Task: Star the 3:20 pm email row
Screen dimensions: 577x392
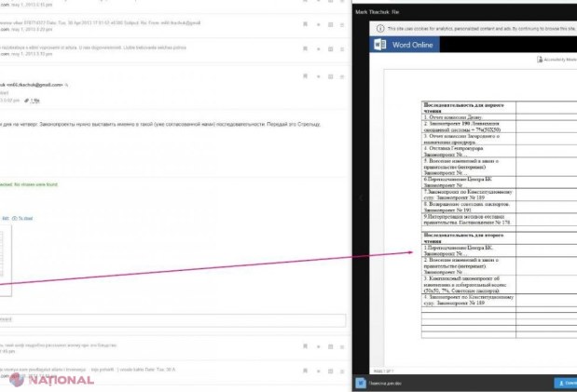Action: coord(318,24)
